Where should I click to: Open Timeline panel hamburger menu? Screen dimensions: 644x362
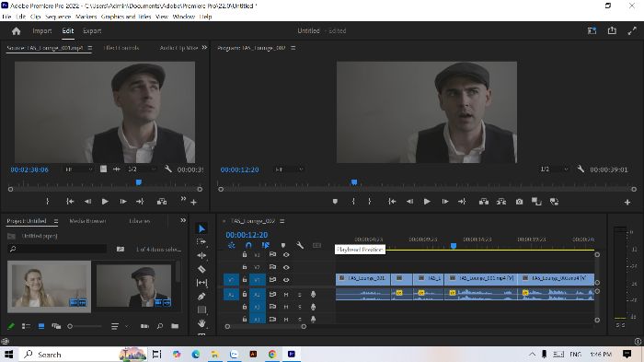282,221
